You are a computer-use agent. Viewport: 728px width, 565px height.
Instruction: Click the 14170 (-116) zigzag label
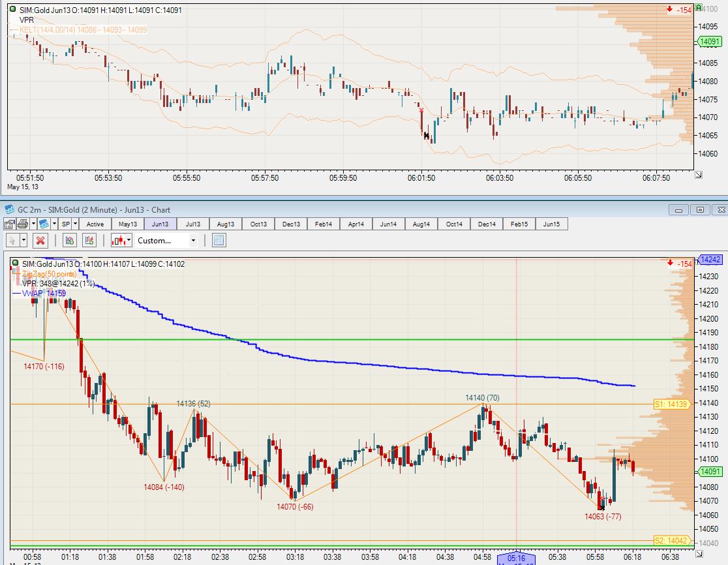click(44, 366)
